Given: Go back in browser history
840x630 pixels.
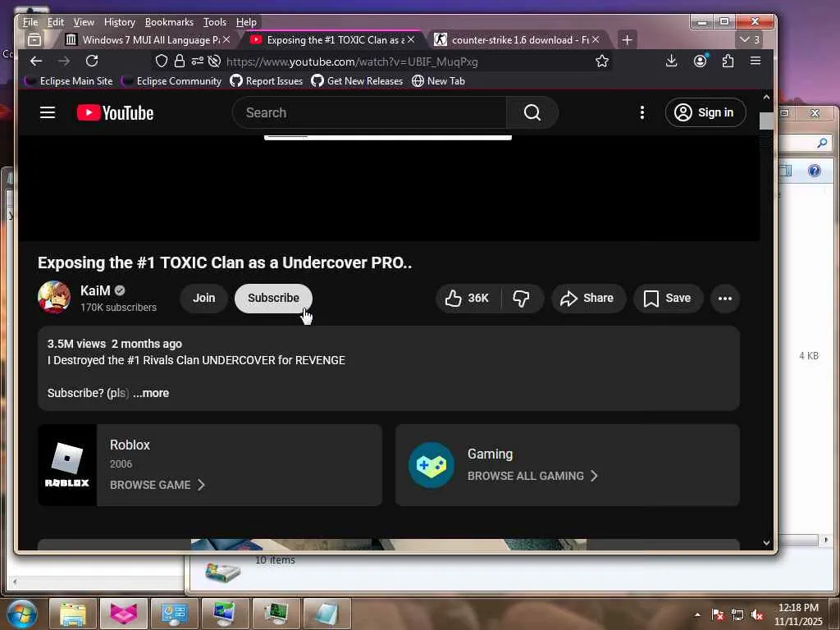Looking at the screenshot, I should point(36,61).
